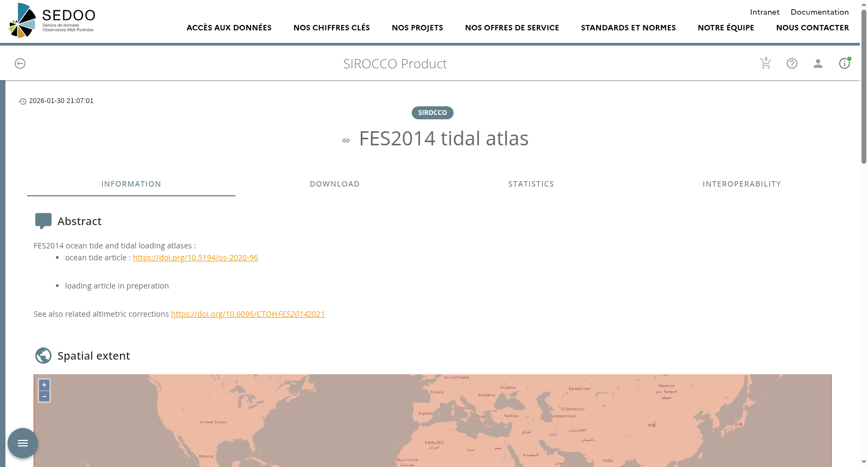Open the ocean tide article DOI link
Viewport: 868px width, 467px height.
(195, 258)
